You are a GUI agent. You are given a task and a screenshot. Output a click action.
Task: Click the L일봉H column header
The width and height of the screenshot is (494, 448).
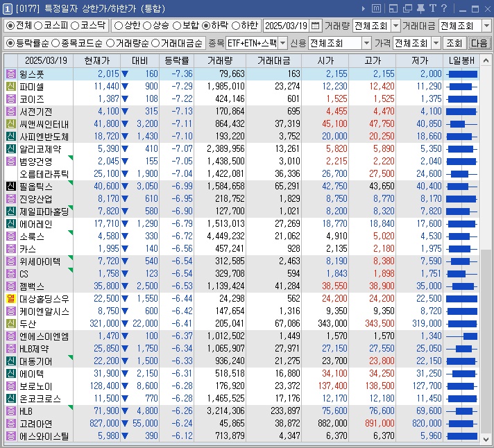461,60
